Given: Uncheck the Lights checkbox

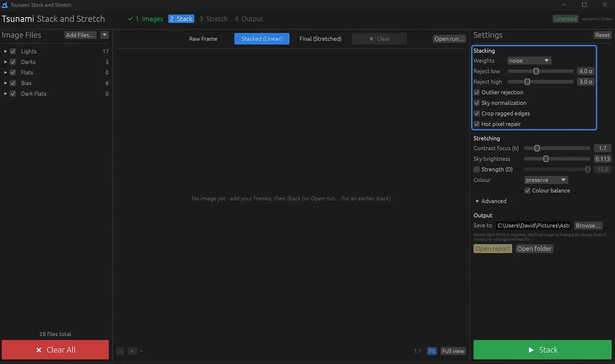Looking at the screenshot, I should [13, 51].
